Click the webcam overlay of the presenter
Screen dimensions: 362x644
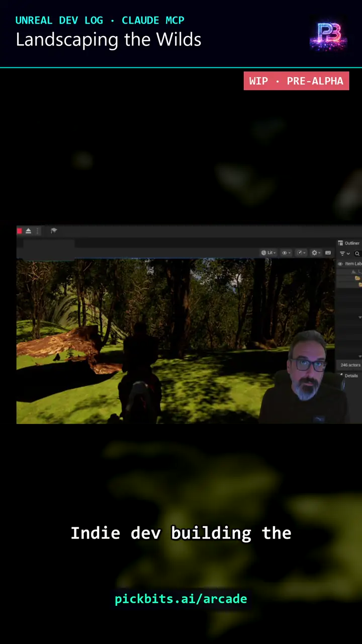point(304,377)
